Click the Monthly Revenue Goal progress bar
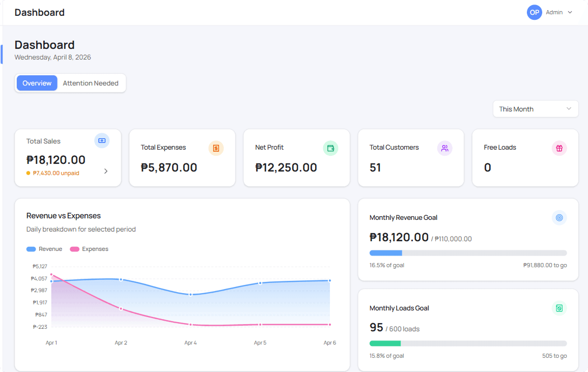 [468, 253]
